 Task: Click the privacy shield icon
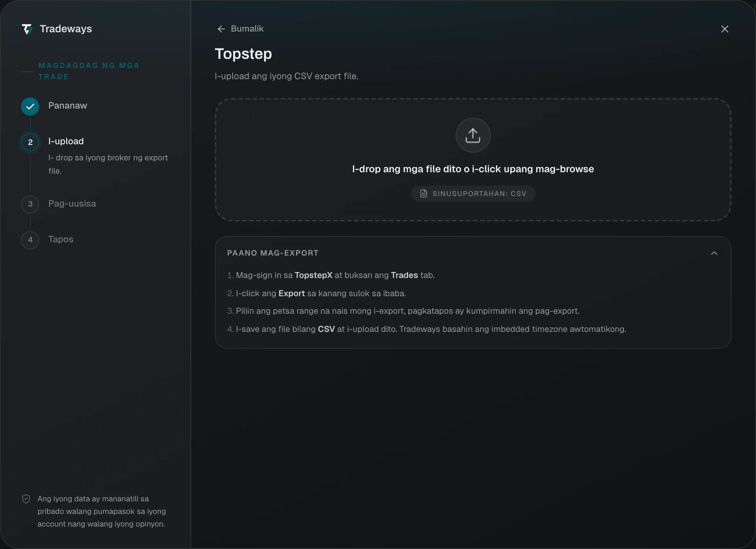tap(26, 499)
